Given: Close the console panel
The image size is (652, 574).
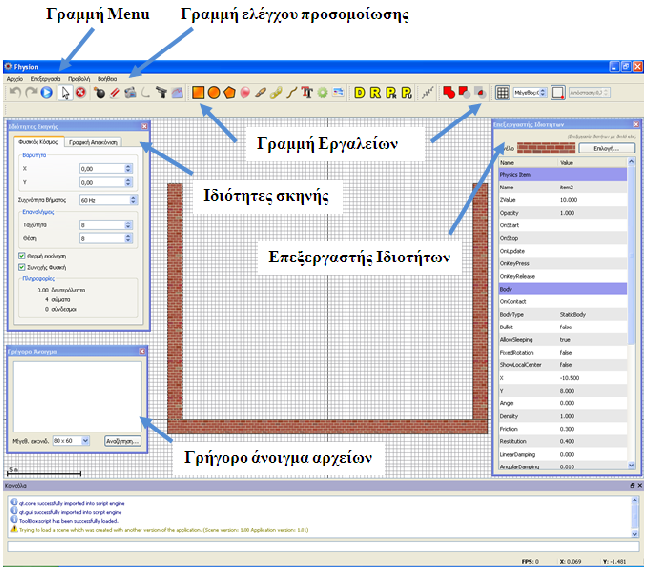Looking at the screenshot, I should [640, 485].
